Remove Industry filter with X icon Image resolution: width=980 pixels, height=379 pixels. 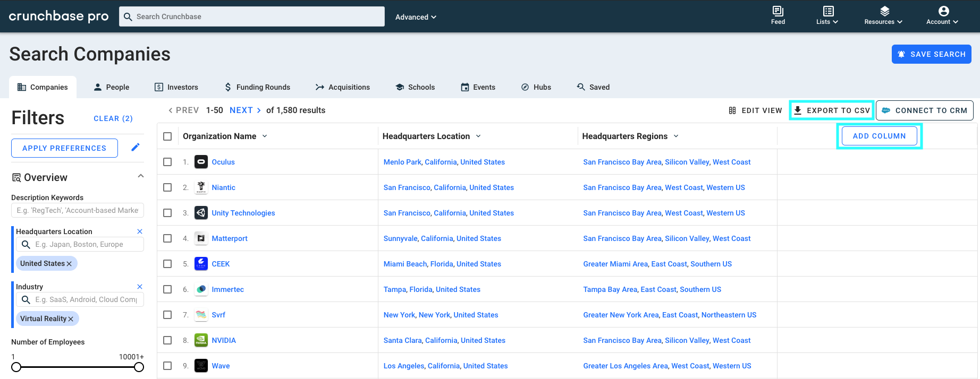140,287
